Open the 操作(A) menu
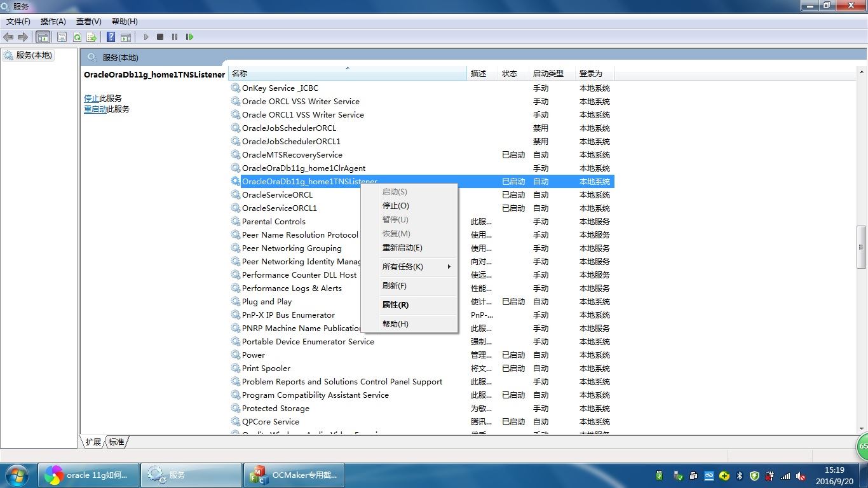The width and height of the screenshot is (868, 488). click(x=53, y=21)
